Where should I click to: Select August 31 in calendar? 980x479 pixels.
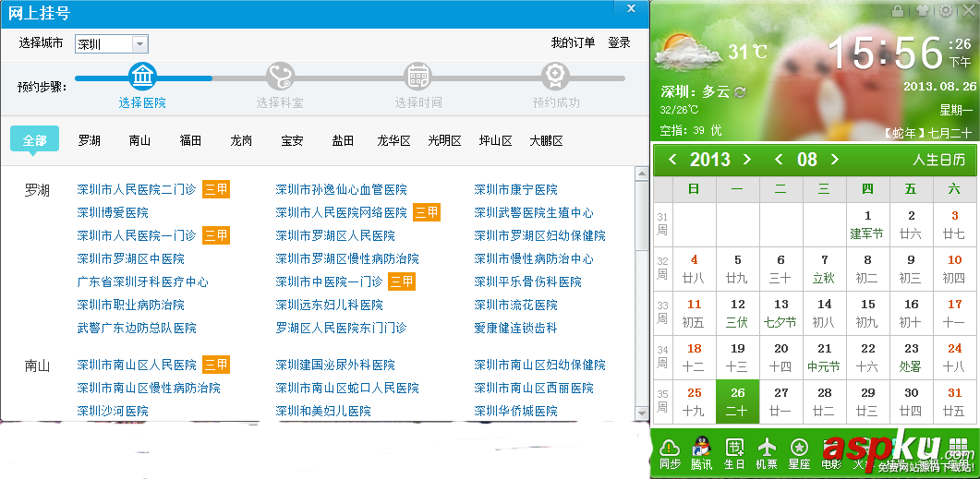point(954,401)
